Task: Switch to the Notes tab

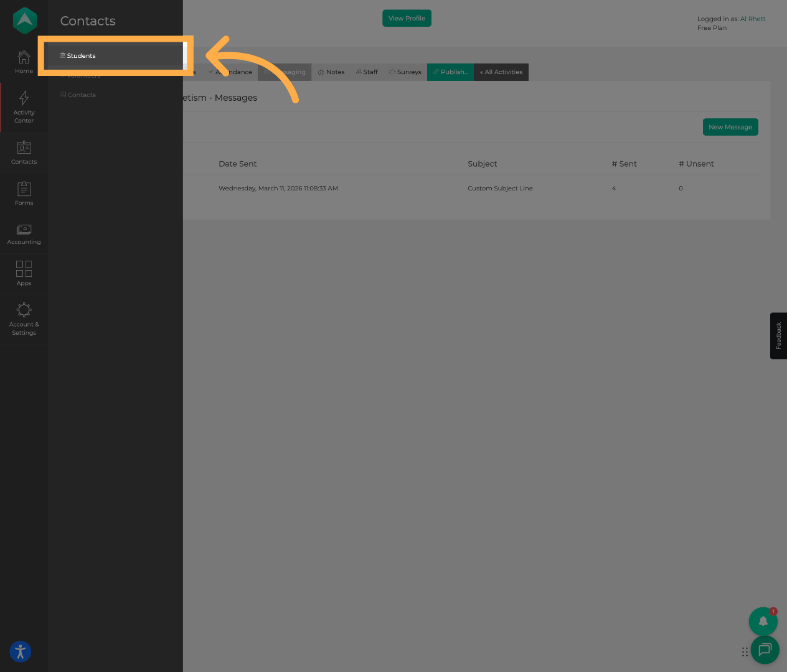Action: pyautogui.click(x=331, y=72)
